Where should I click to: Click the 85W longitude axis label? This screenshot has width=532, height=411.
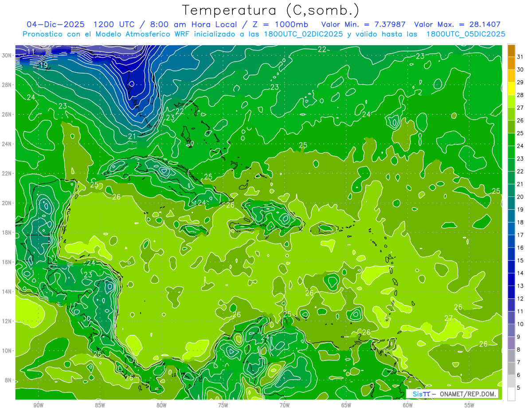[x=100, y=405]
